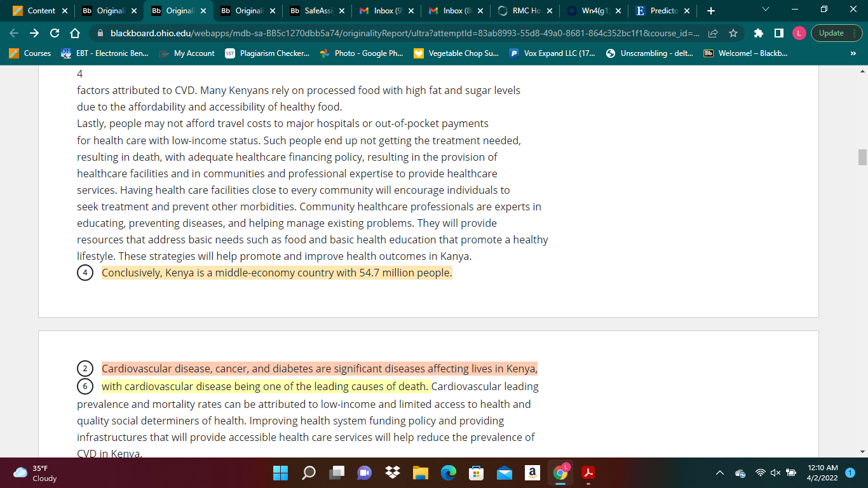Viewport: 868px width, 488px height.
Task: Click the scrollbar down arrow
Action: click(x=862, y=452)
